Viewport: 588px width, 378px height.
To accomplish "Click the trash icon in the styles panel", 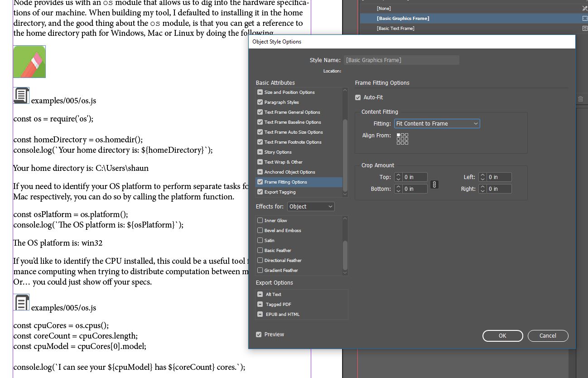I will click(x=580, y=99).
